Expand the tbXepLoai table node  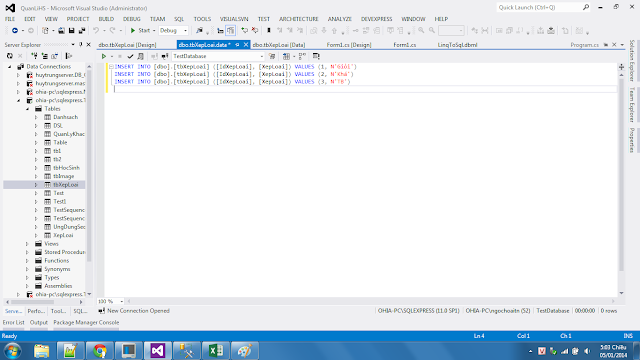pyautogui.click(x=36, y=185)
